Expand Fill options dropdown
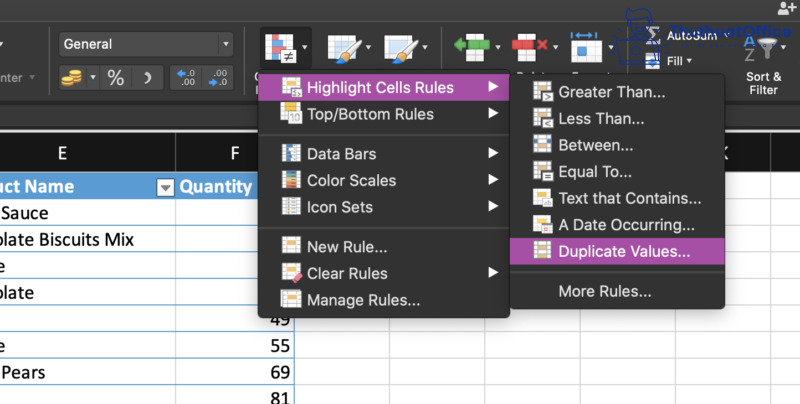Screen dimensions: 800x404 689,61
